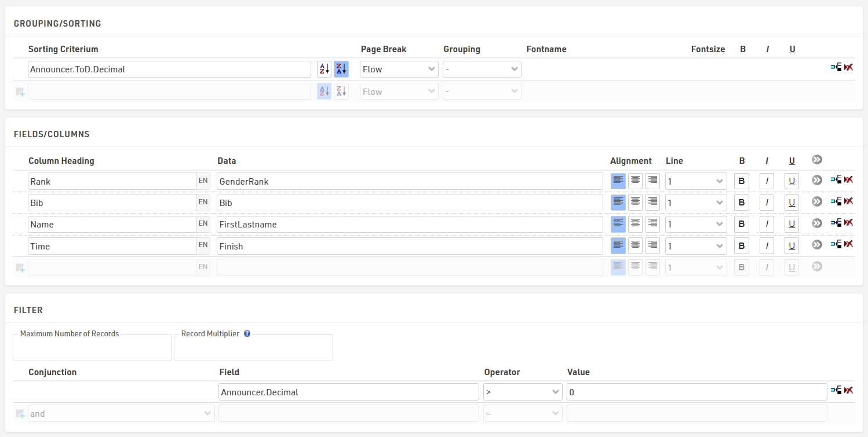
Task: Click EN language button beside Rank heading
Action: (203, 181)
